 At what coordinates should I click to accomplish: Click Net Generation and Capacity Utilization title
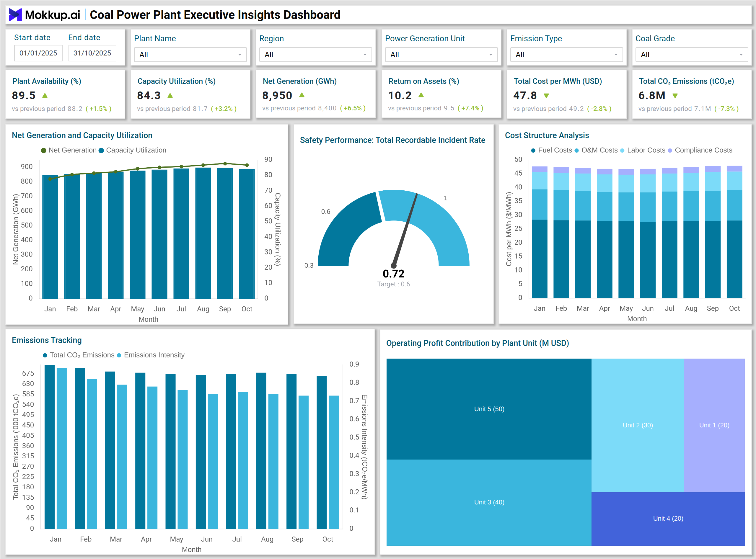pyautogui.click(x=82, y=135)
